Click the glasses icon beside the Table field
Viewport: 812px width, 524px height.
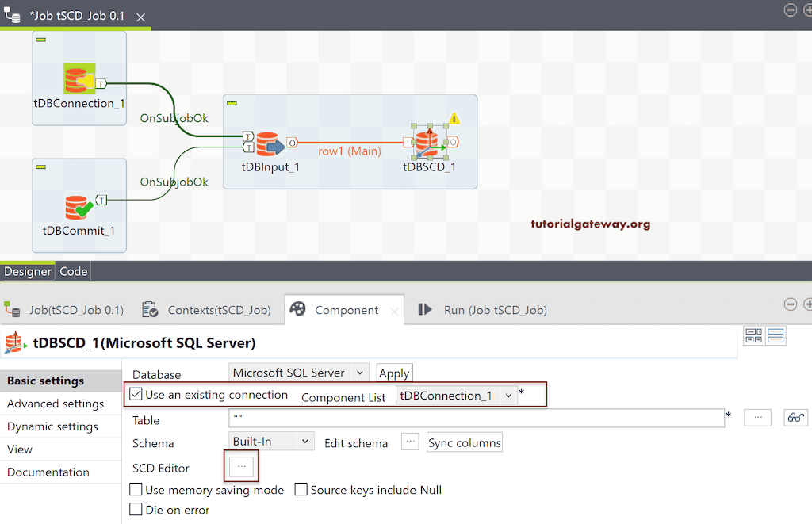pos(795,418)
